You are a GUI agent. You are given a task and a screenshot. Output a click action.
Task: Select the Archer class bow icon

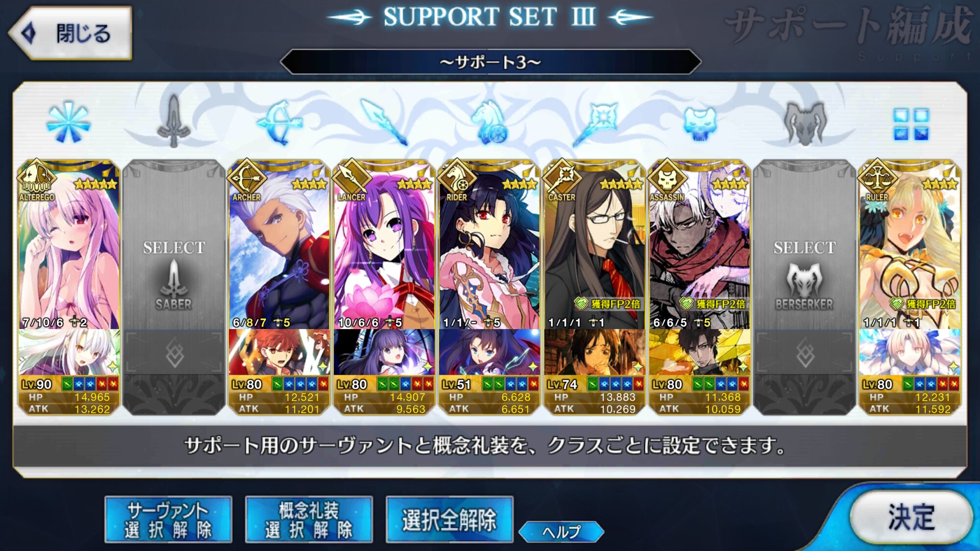click(x=279, y=122)
